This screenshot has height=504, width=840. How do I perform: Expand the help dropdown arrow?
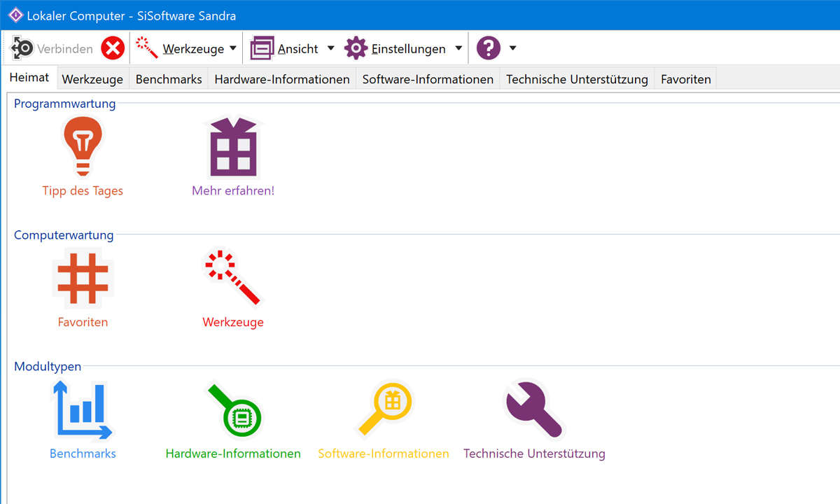[513, 48]
